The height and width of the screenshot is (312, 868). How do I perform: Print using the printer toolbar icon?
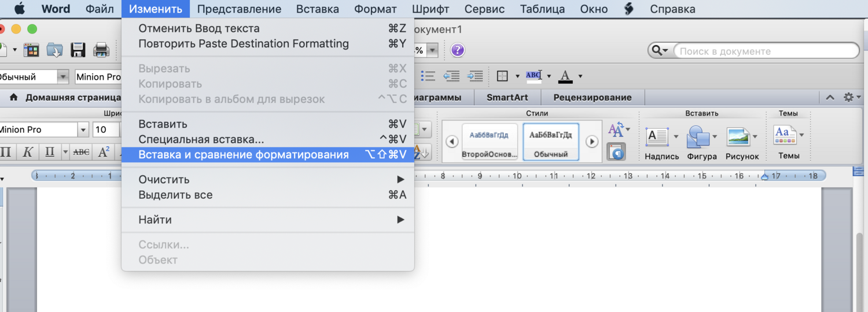tap(102, 50)
